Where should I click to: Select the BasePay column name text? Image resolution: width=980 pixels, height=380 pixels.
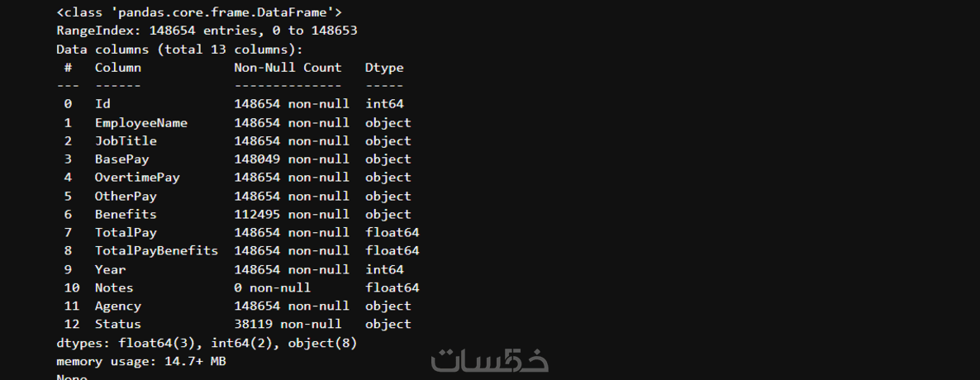[x=122, y=159]
